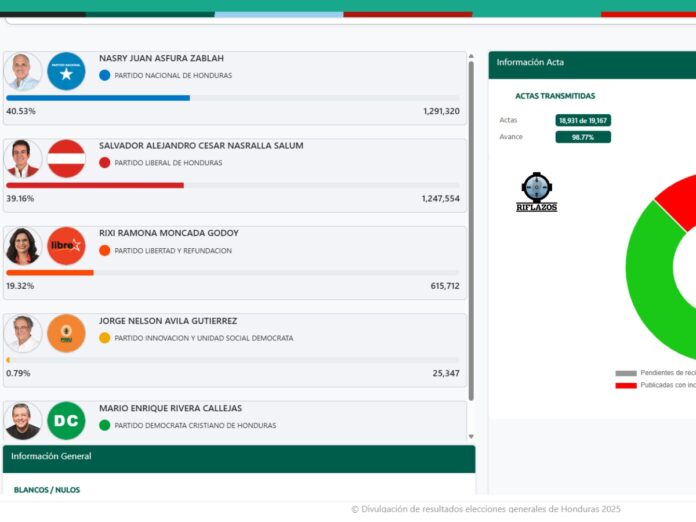
Task: Click Salvador Nasralla's candidate photo
Action: [22, 159]
